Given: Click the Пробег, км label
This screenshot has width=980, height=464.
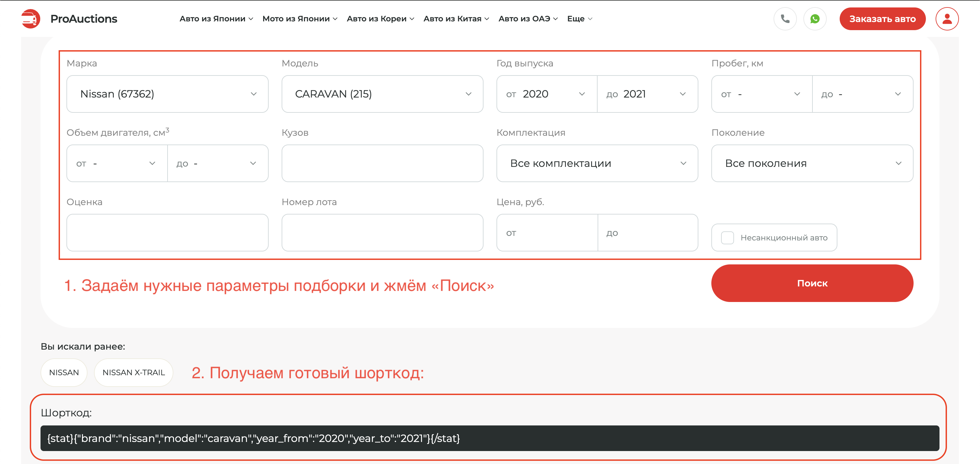Looking at the screenshot, I should pyautogui.click(x=737, y=64).
